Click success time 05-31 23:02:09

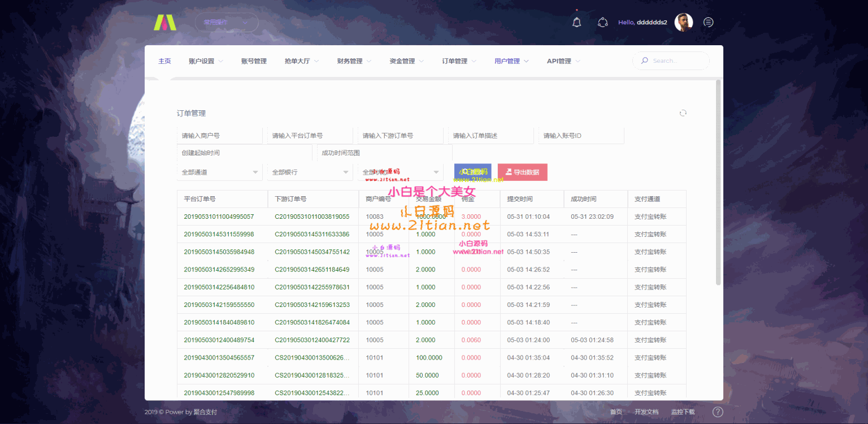592,217
